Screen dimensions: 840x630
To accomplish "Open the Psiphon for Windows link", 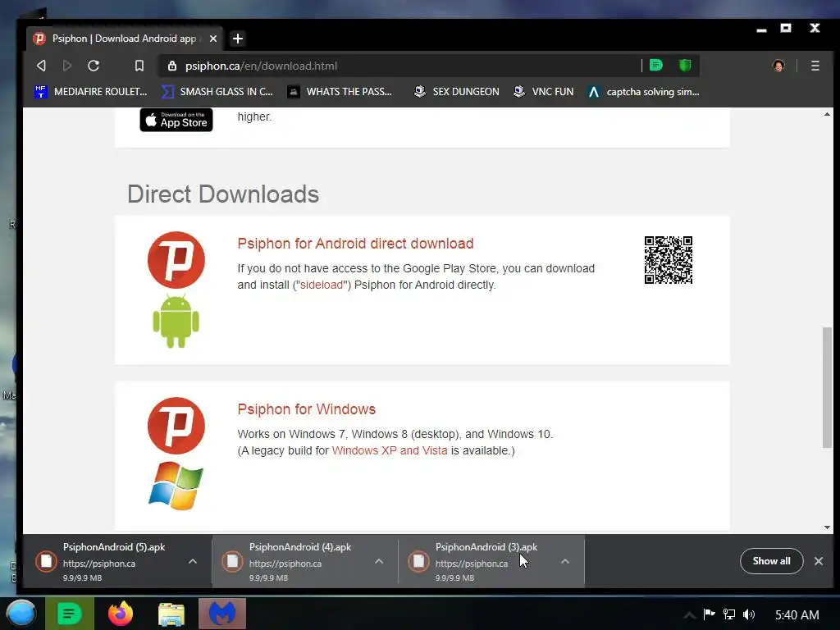I will point(307,409).
